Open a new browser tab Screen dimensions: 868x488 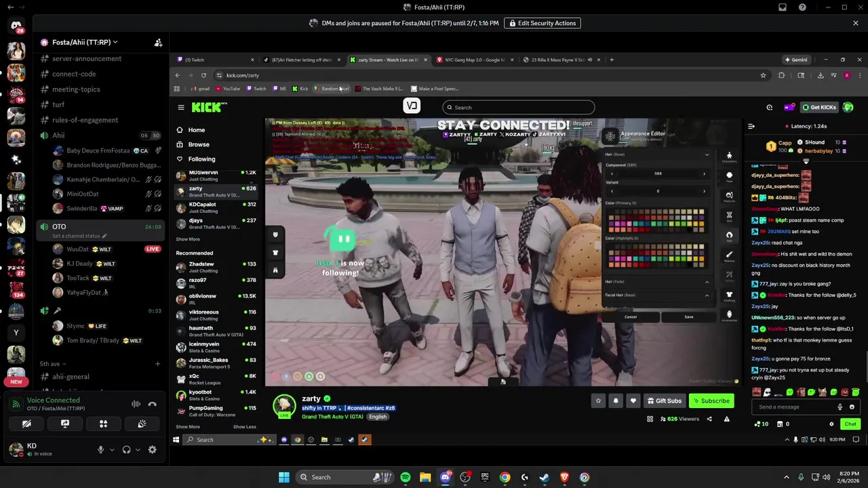click(x=612, y=60)
